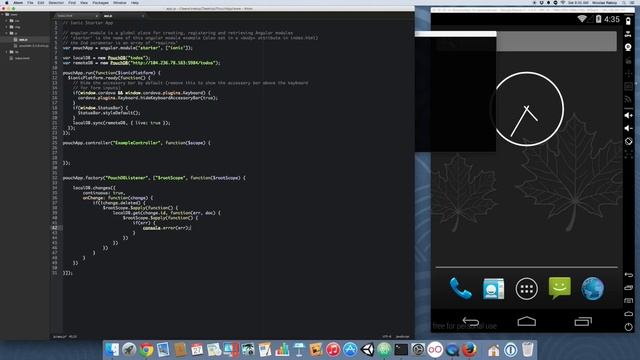
Task: Open Launchpad from the Dock
Action: (129, 350)
